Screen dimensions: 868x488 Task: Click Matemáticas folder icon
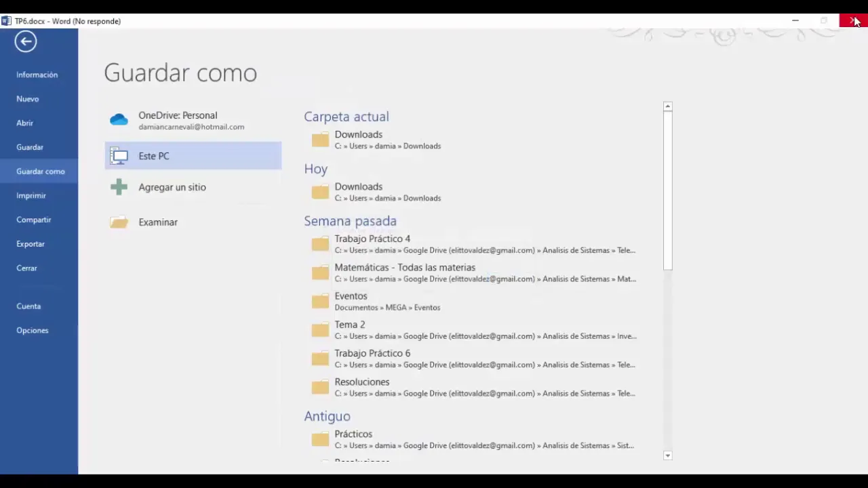click(320, 273)
